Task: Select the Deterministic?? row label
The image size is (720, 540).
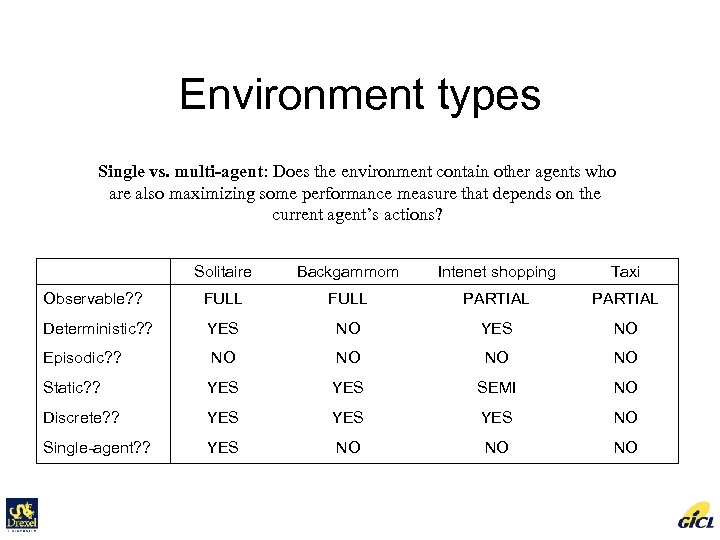Action: 97,328
